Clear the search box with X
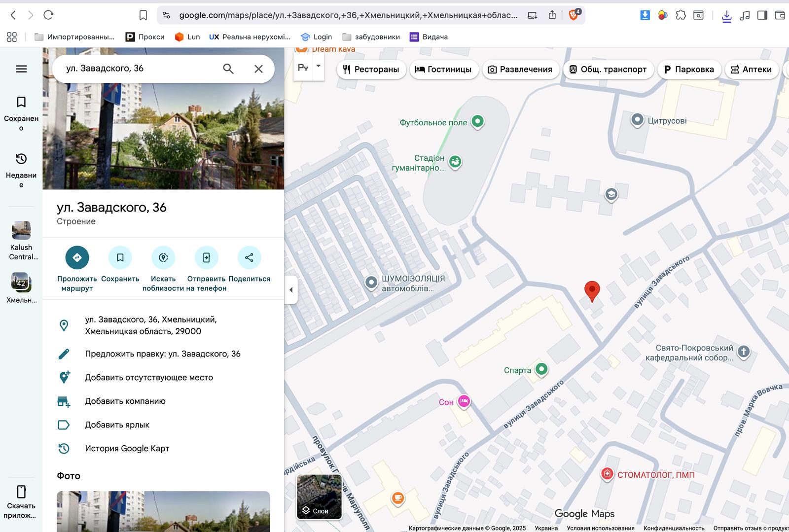Image resolution: width=789 pixels, height=532 pixels. (258, 69)
